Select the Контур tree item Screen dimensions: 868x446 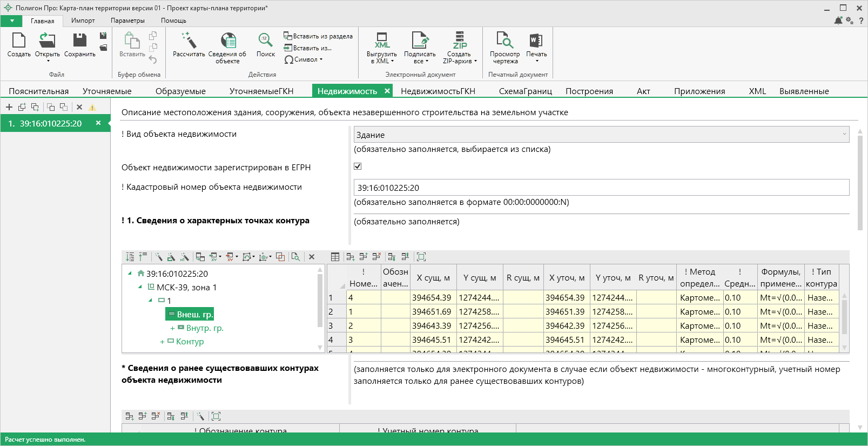[x=190, y=342]
